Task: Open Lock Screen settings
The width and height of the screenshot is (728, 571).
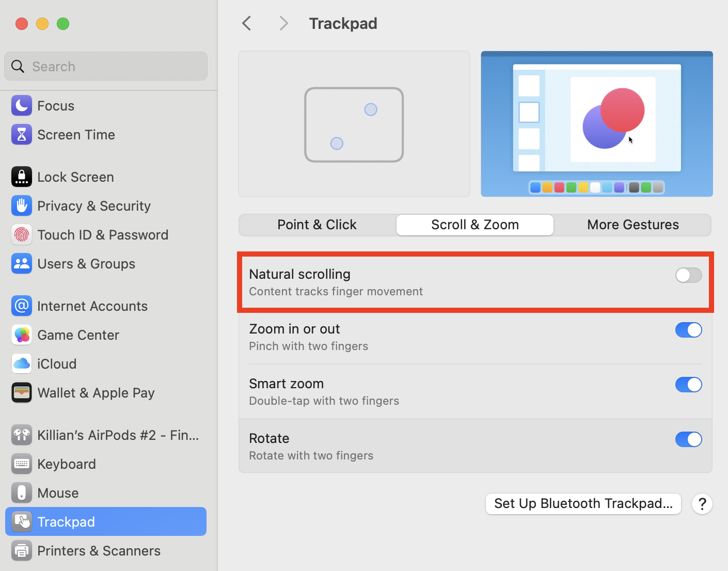Action: [21, 177]
